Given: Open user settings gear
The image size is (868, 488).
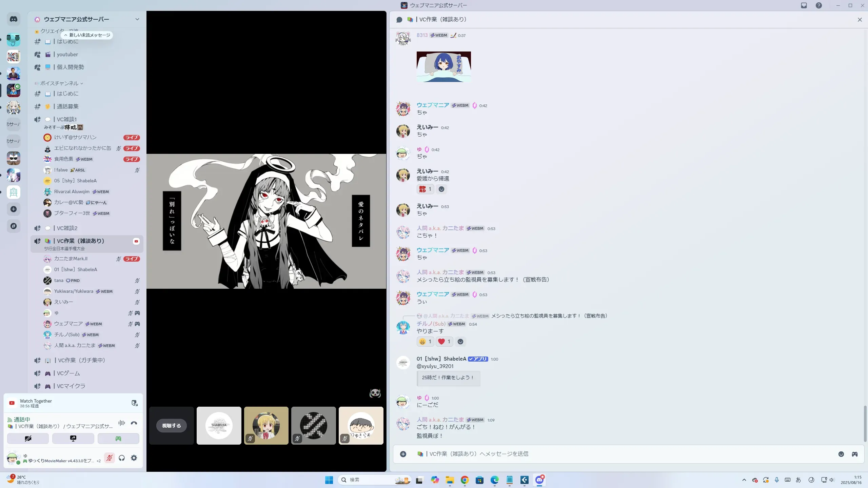Looking at the screenshot, I should pyautogui.click(x=134, y=458).
